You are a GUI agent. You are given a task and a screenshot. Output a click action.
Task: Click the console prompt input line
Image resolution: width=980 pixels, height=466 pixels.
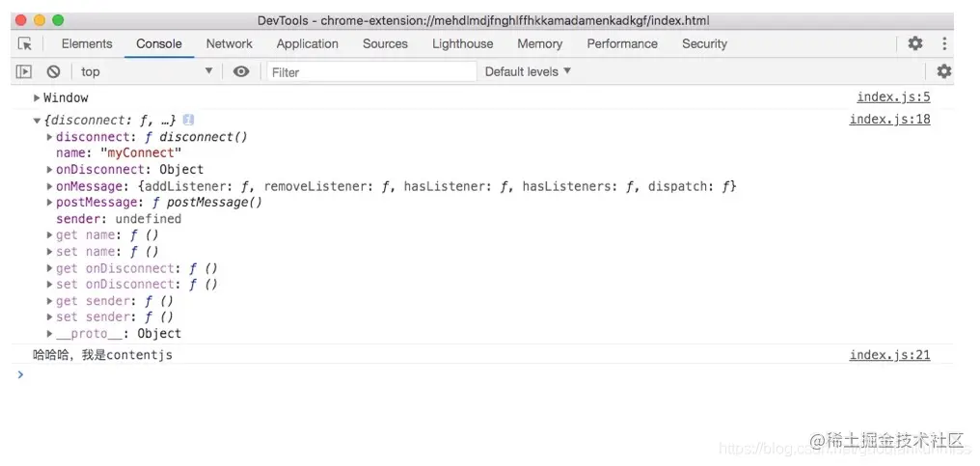[487, 374]
